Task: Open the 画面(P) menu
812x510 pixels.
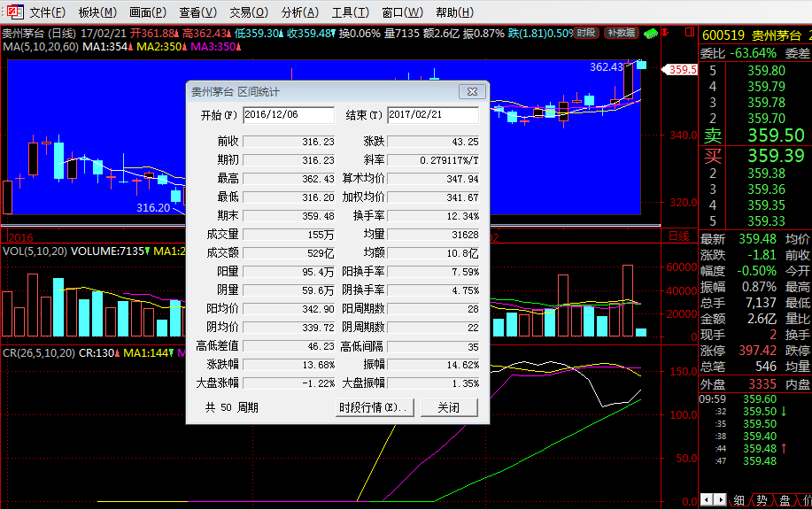Action: [148, 12]
